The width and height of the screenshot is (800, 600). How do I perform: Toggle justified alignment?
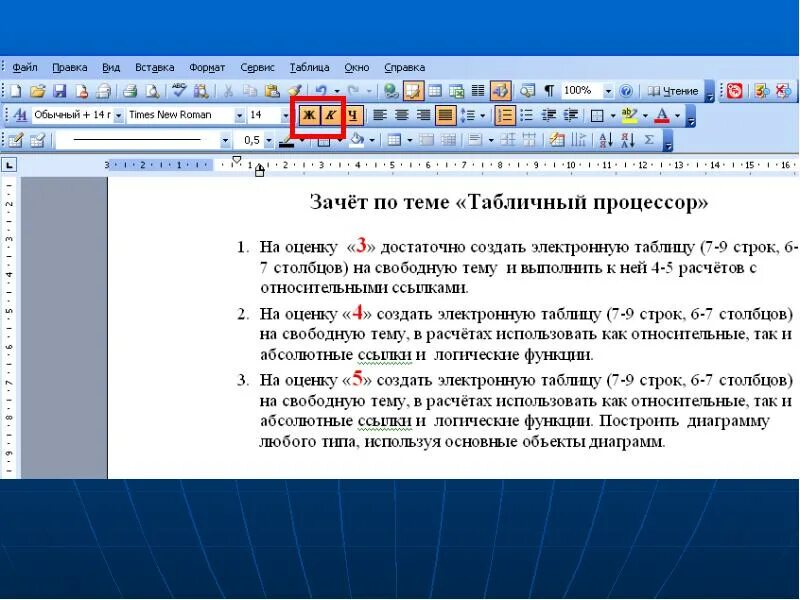445,116
